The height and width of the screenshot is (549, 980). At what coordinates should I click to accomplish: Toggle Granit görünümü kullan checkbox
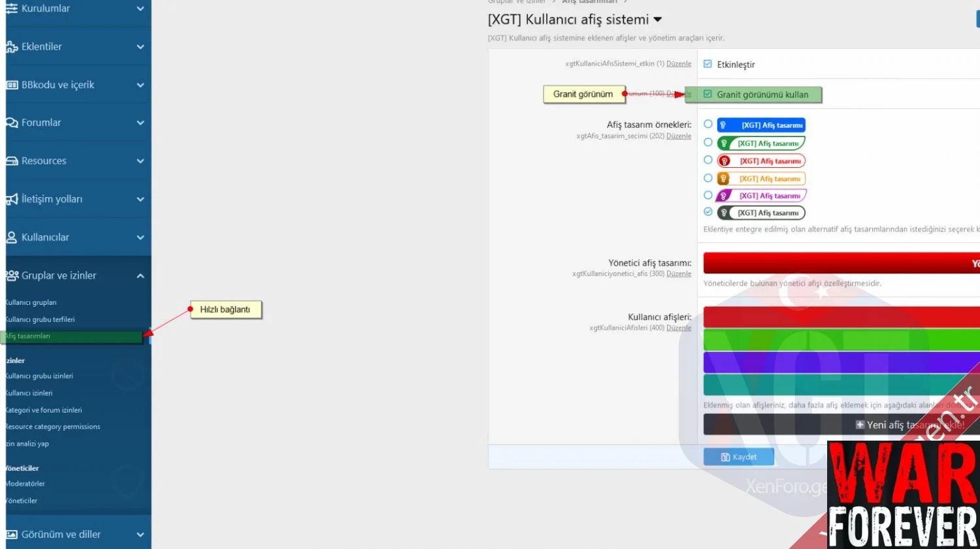point(708,94)
